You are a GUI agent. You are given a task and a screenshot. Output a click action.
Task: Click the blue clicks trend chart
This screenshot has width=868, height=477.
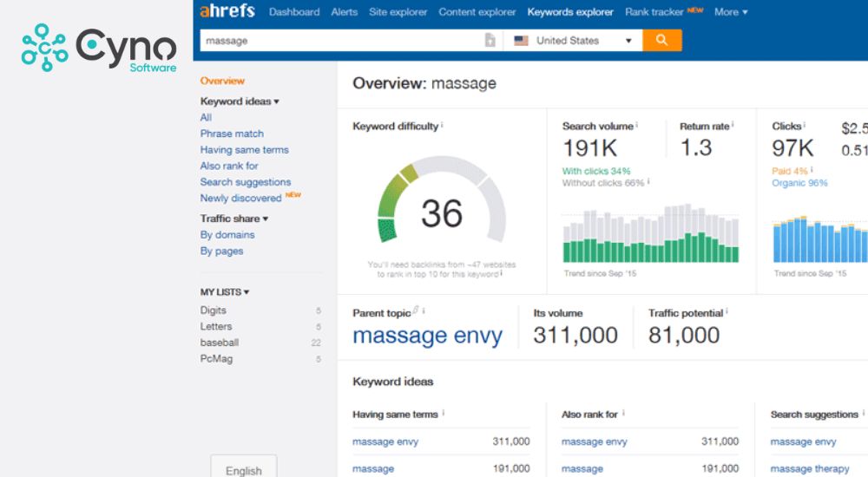(x=820, y=239)
